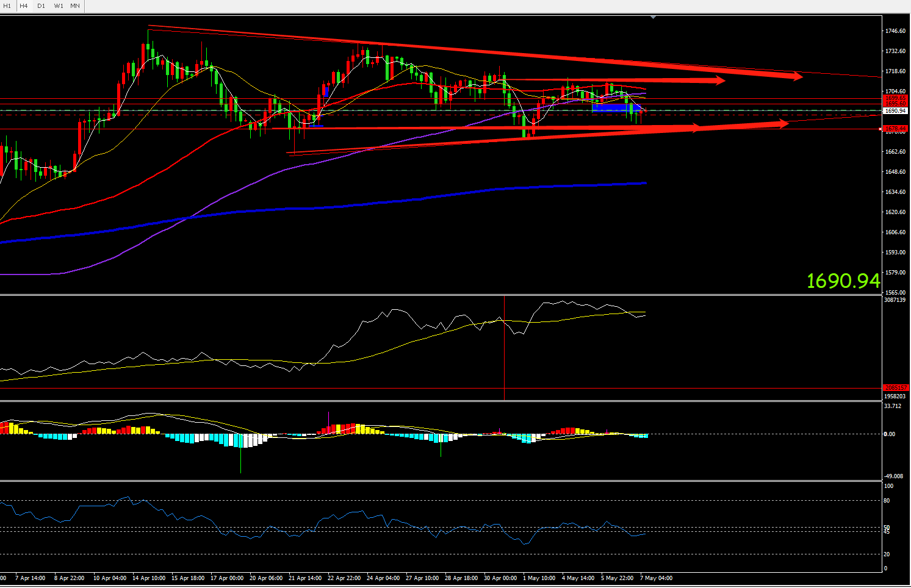Screen dimensions: 911x588
Task: Click the large green 1690.94 price text
Action: (843, 281)
